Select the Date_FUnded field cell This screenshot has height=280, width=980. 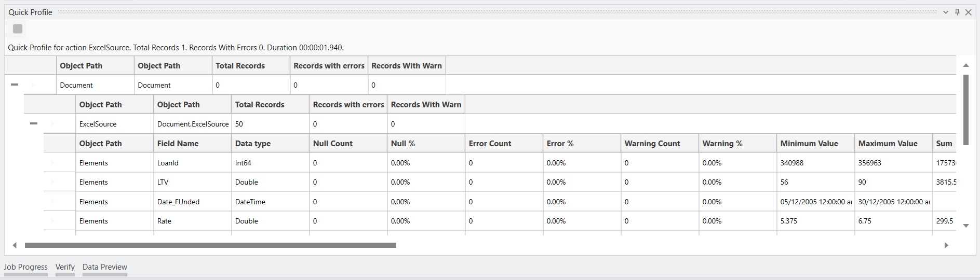178,202
